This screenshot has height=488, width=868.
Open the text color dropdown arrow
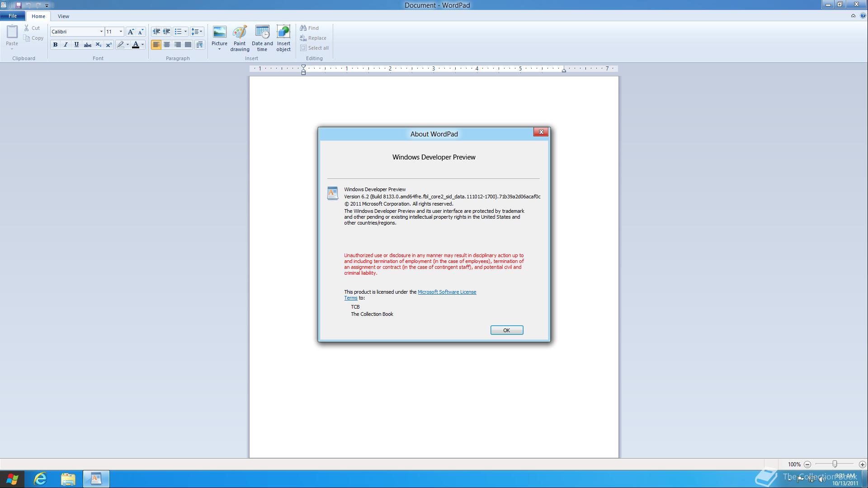coord(142,45)
